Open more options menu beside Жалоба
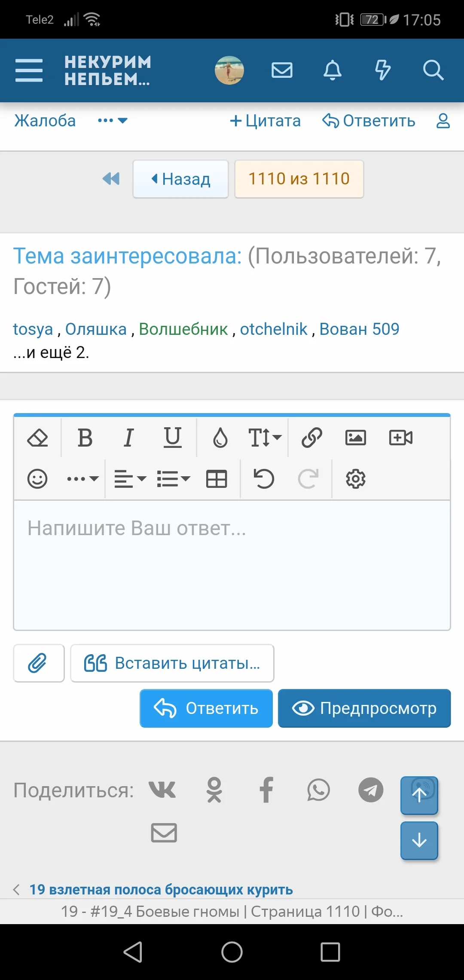464x980 pixels. pyautogui.click(x=112, y=121)
